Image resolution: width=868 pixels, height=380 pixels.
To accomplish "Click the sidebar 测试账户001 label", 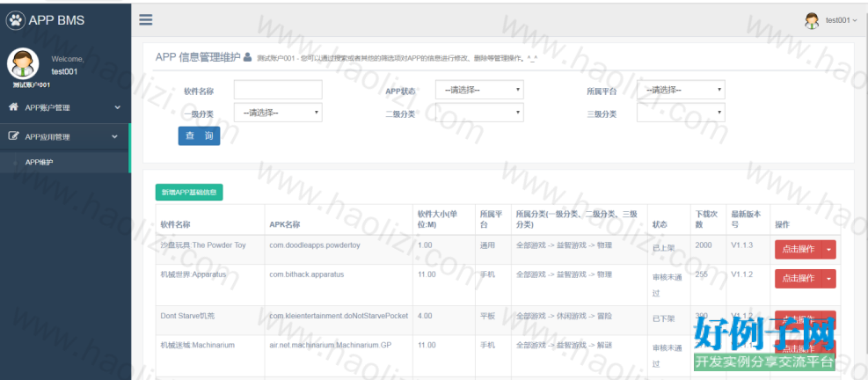I will click(32, 85).
